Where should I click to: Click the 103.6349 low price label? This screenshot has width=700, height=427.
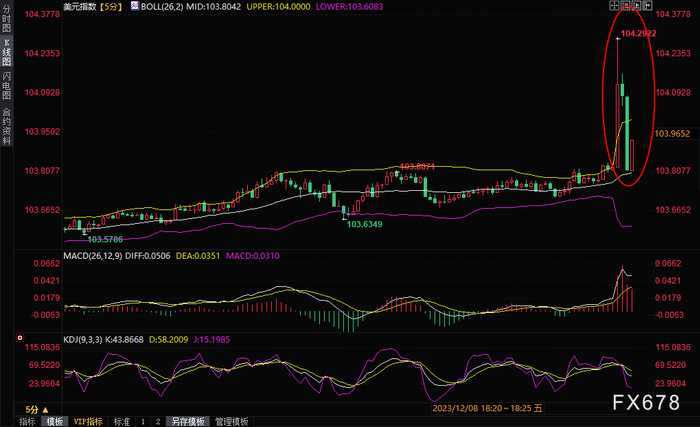click(x=365, y=224)
